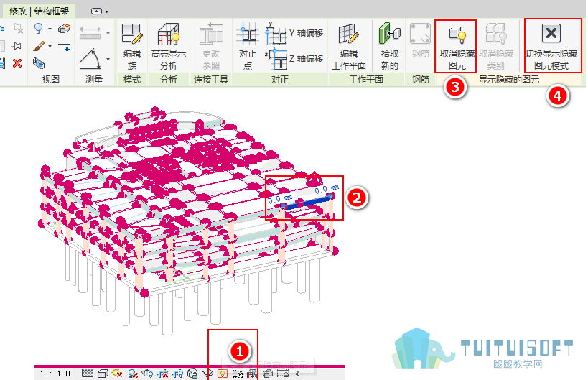The image size is (588, 380).
Task: Click the light bulb Hide in View icon
Action: (x=38, y=29)
